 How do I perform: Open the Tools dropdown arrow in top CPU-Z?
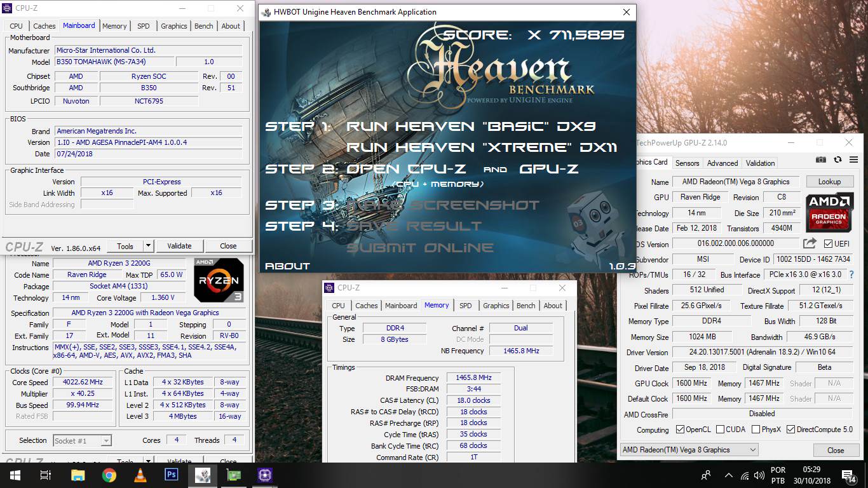(148, 246)
